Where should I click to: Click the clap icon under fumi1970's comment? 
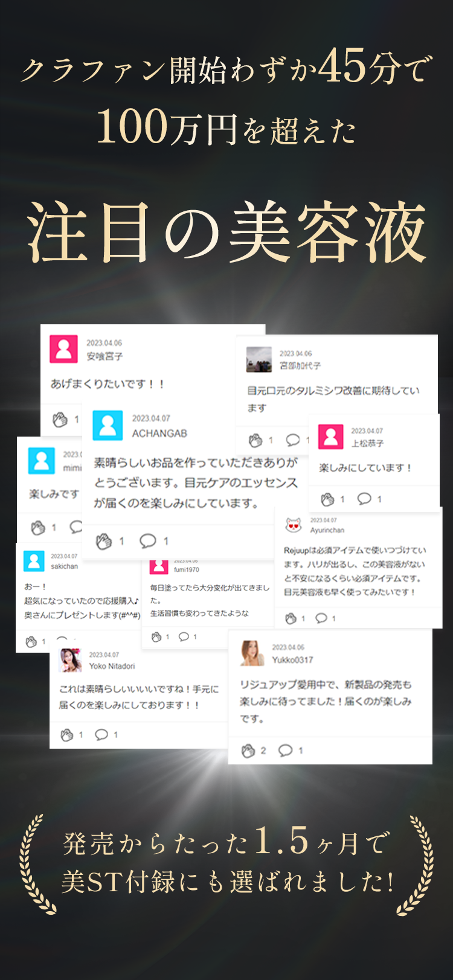(x=156, y=637)
